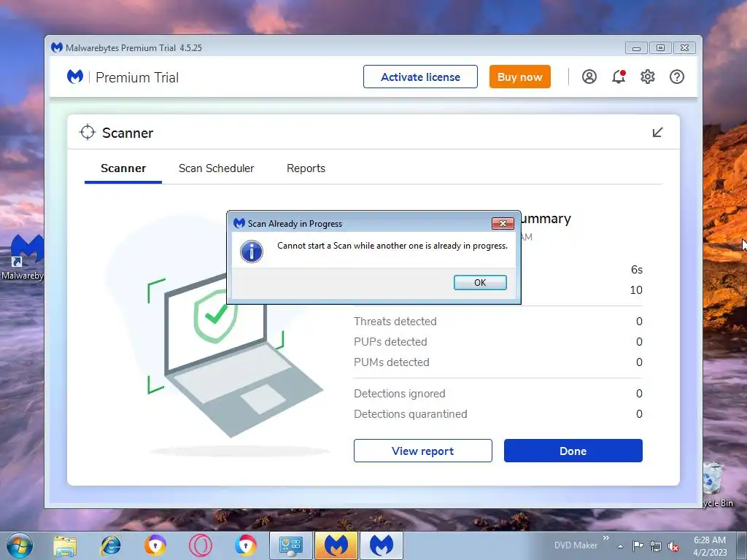Screen dimensions: 747x560
Task: Switch to the orange-highlighted Malwarebytes taskbar button
Action: click(x=336, y=545)
